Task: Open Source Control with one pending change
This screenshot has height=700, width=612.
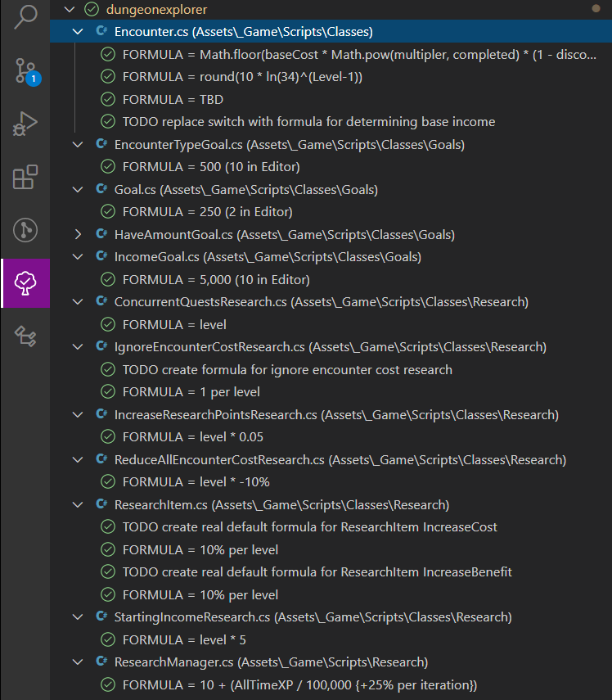Action: [x=25, y=72]
